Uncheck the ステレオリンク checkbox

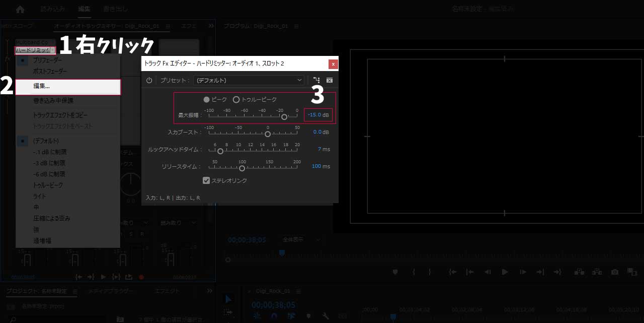coord(206,180)
